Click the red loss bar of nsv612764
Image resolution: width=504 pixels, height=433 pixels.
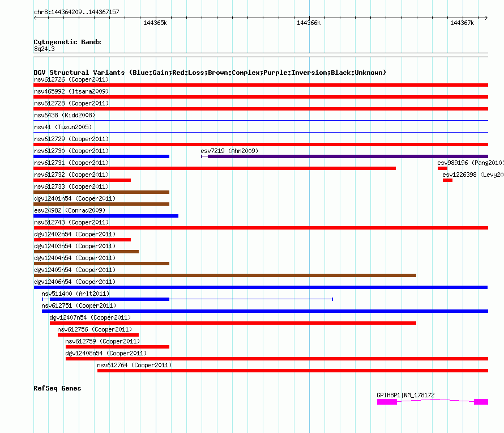(293, 371)
